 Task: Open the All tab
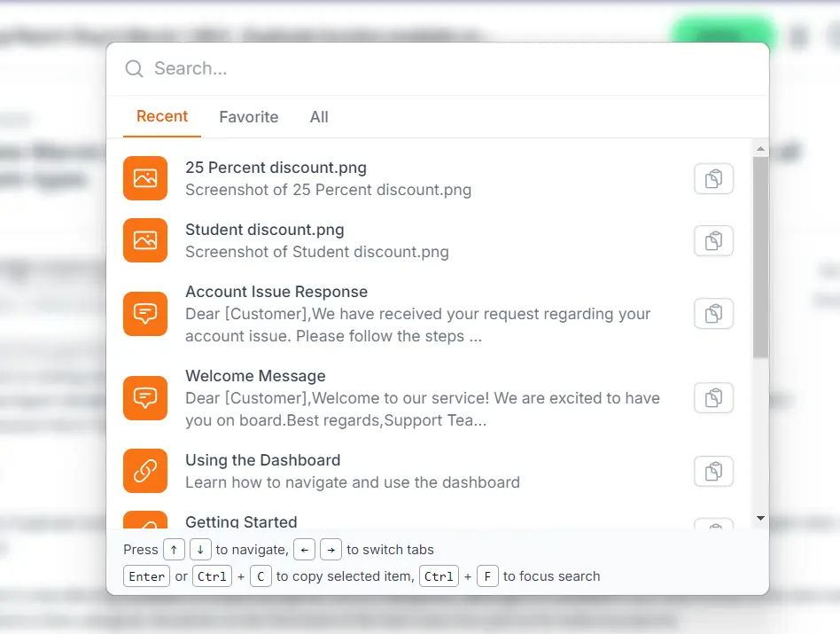318,116
